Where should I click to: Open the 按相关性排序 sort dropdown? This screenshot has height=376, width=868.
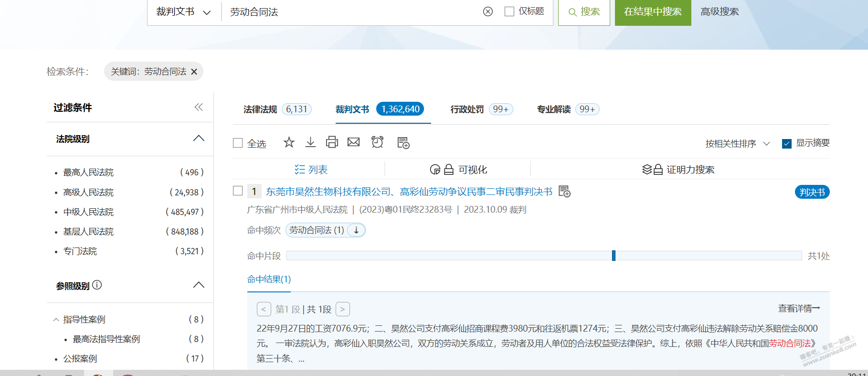[x=738, y=143]
